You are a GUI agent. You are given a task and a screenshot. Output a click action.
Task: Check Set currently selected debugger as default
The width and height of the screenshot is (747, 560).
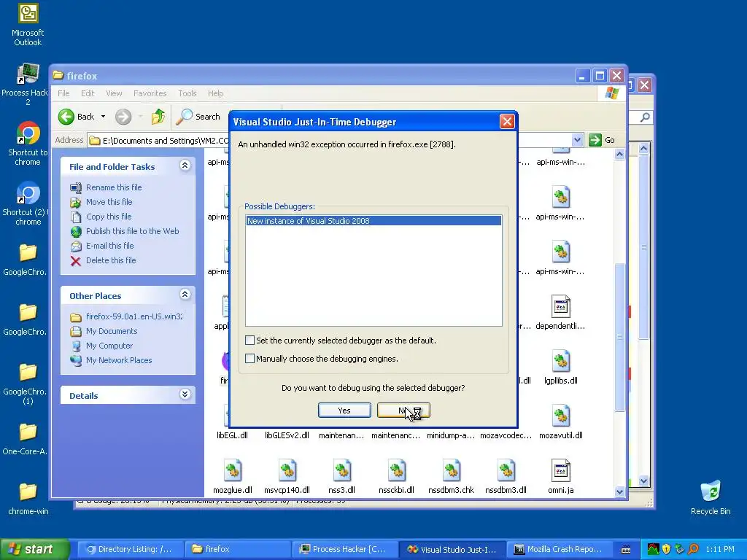(x=249, y=340)
